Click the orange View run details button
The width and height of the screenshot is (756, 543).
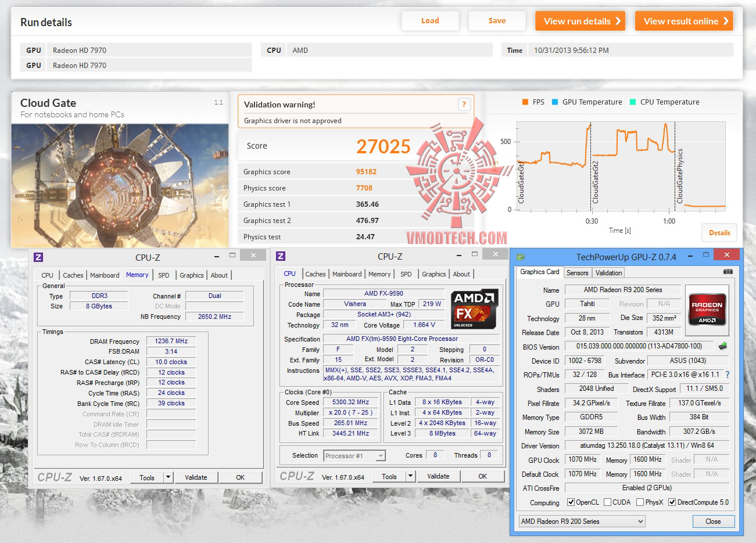[581, 21]
